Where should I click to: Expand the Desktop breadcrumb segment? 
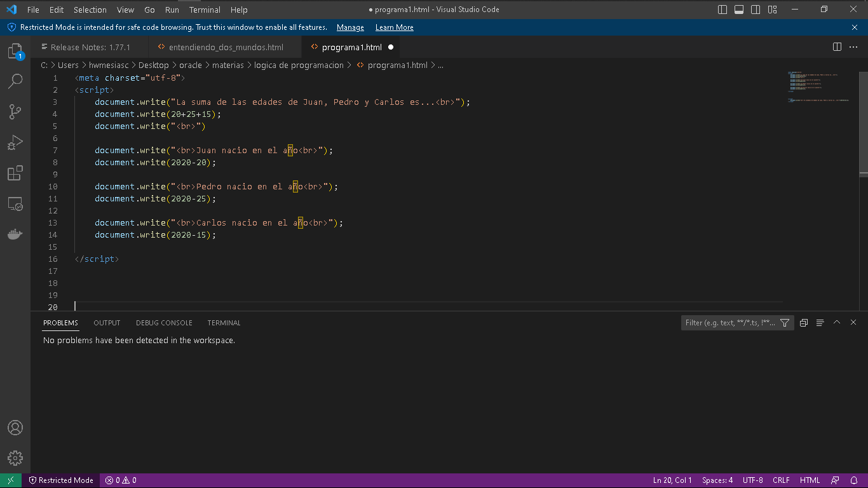[x=154, y=65]
